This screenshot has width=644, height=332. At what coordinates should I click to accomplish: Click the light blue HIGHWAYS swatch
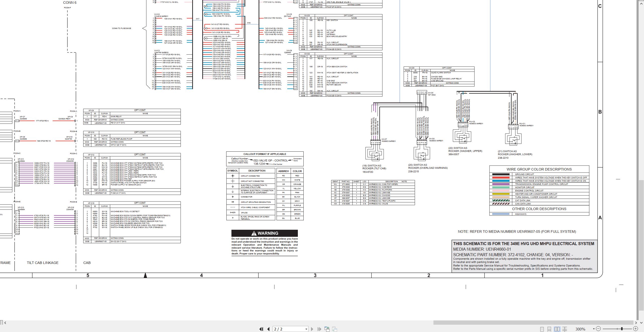click(501, 214)
